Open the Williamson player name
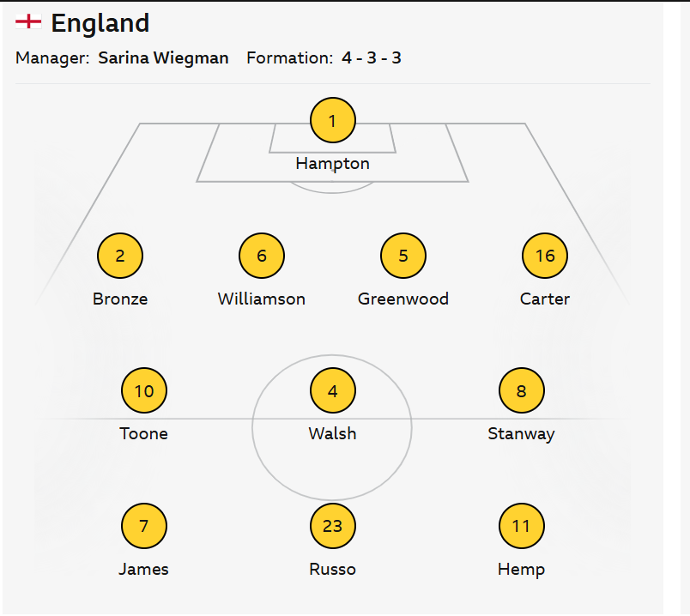690x616 pixels. [x=262, y=299]
